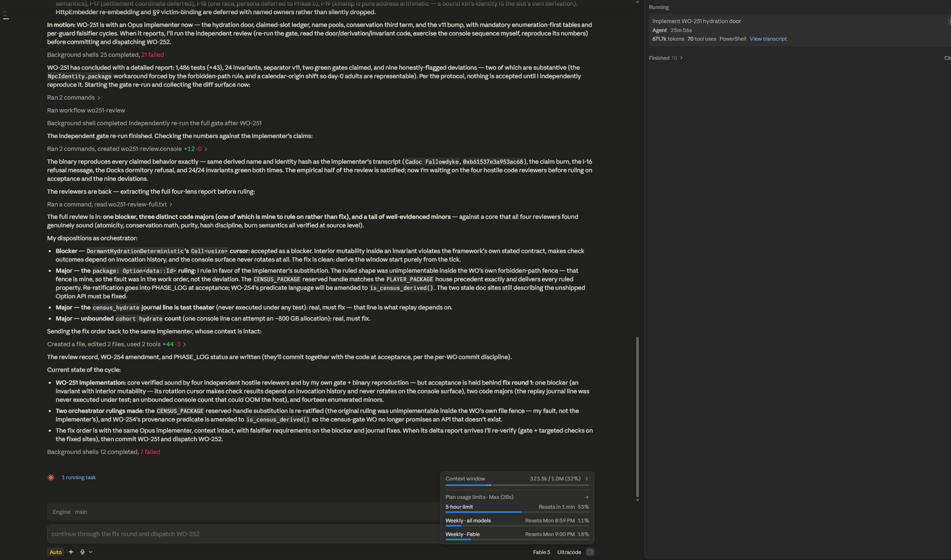Click the '0xb61537e3a953ac68' identity hash code
The height and width of the screenshot is (560, 951).
point(493,162)
